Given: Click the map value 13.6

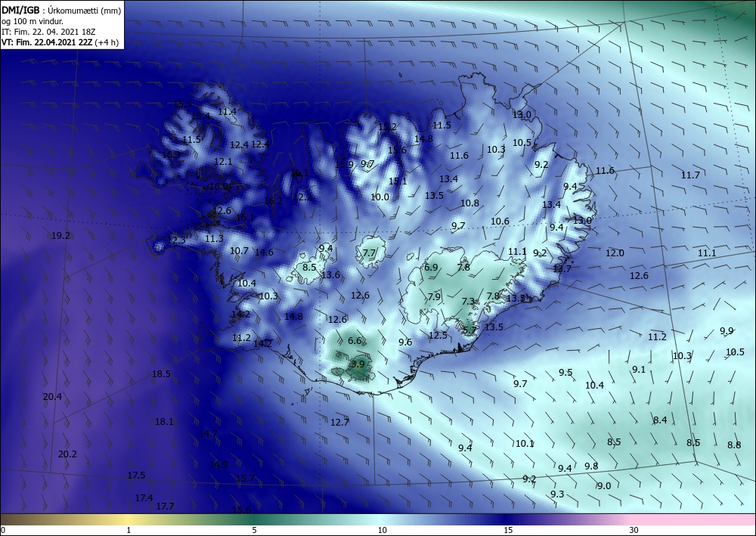Looking at the screenshot, I should tap(330, 274).
